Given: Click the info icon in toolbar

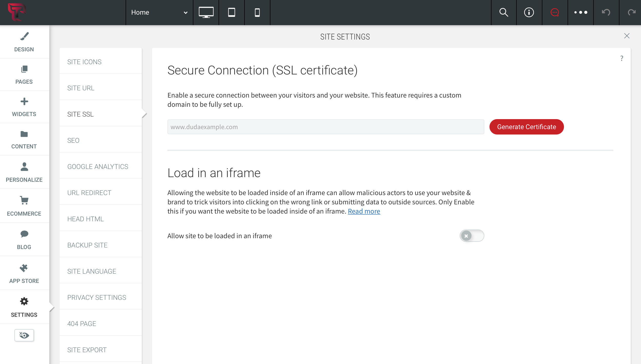Looking at the screenshot, I should (x=529, y=12).
